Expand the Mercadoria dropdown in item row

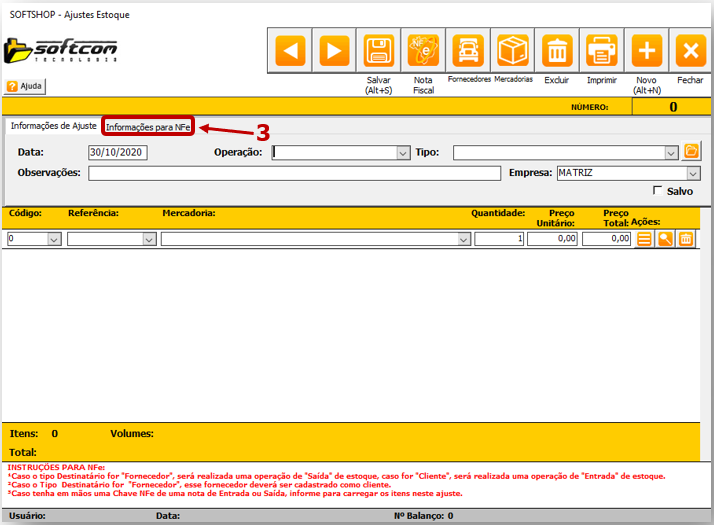[x=464, y=240]
